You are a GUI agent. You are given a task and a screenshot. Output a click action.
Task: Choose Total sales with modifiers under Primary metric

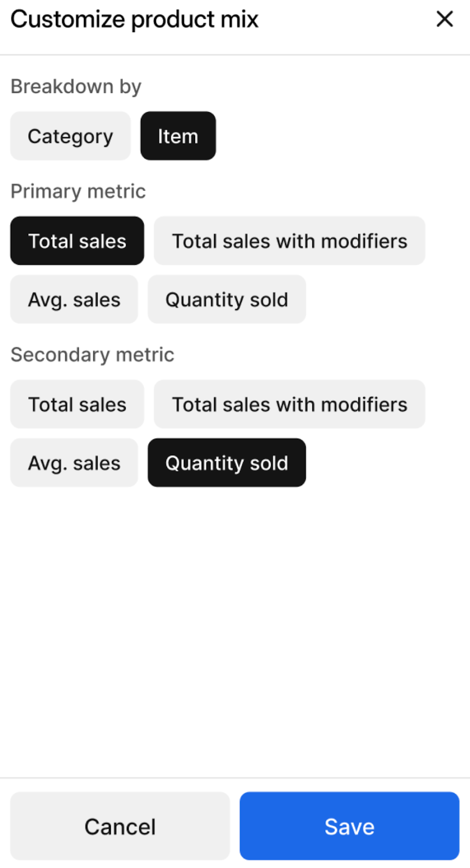pyautogui.click(x=289, y=241)
